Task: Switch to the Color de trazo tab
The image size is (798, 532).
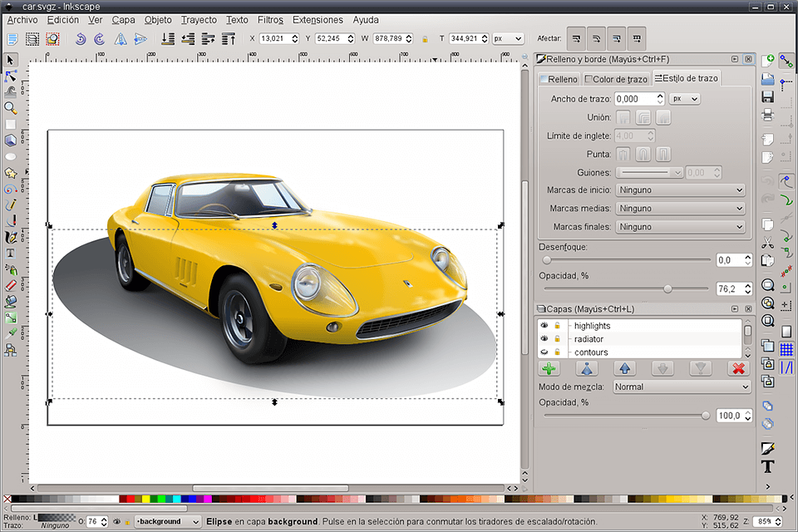Action: tap(614, 78)
